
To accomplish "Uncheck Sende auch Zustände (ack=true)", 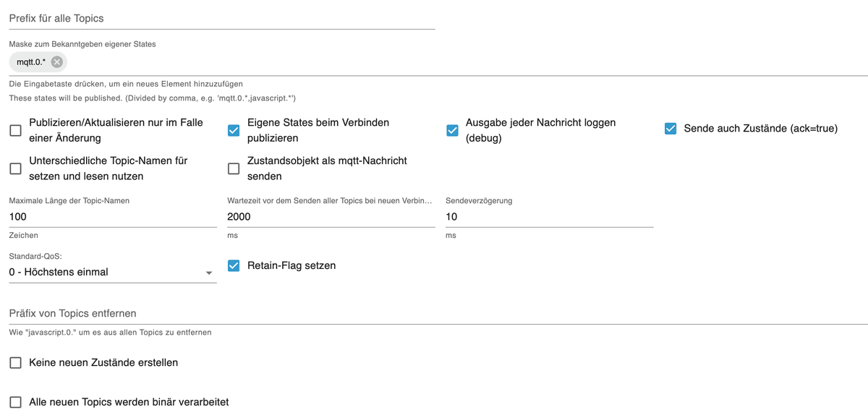I will (671, 129).
